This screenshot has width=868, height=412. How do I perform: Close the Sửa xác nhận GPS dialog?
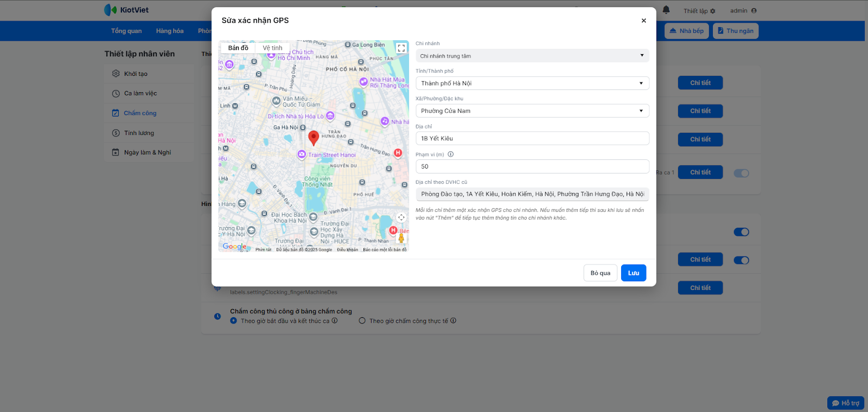click(x=643, y=21)
